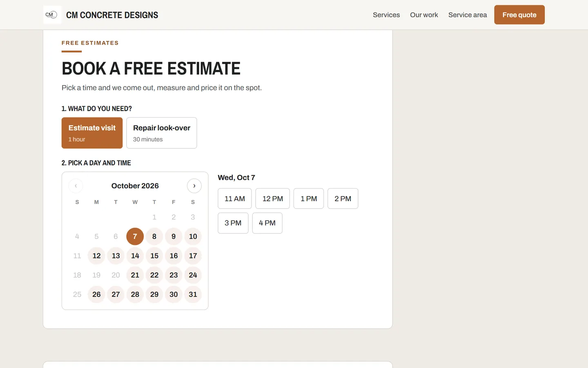Click the disabled October 18 date
The image size is (588, 368).
77,275
